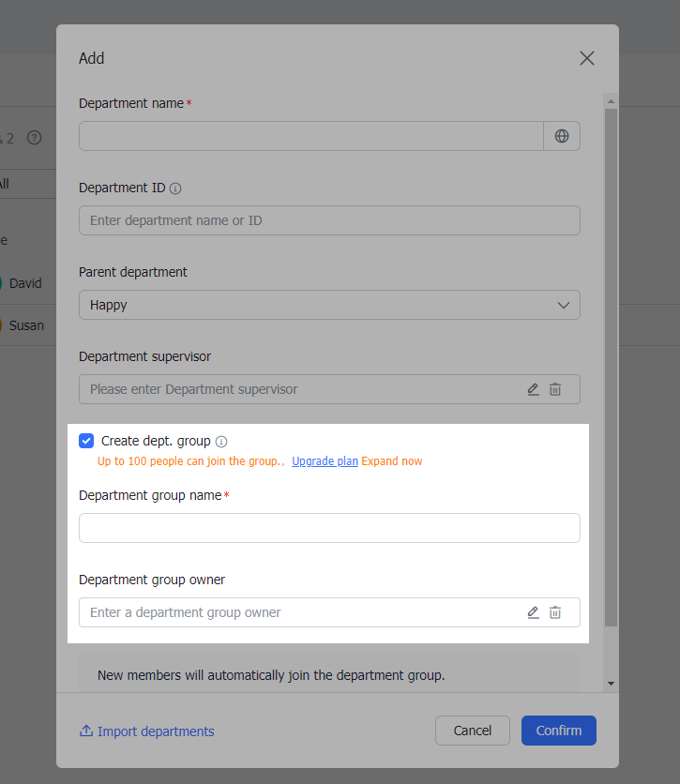Click Department ID info icon
Image resolution: width=680 pixels, height=784 pixels.
click(x=175, y=188)
